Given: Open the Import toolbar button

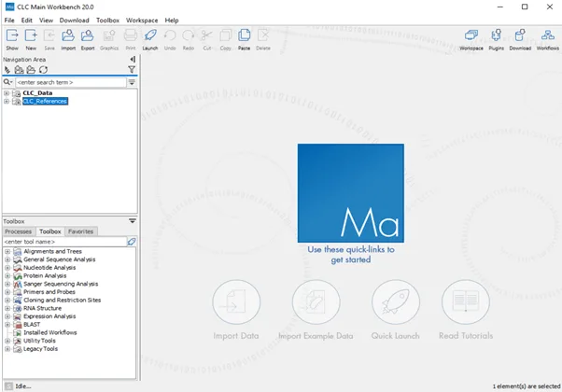Looking at the screenshot, I should coord(68,39).
